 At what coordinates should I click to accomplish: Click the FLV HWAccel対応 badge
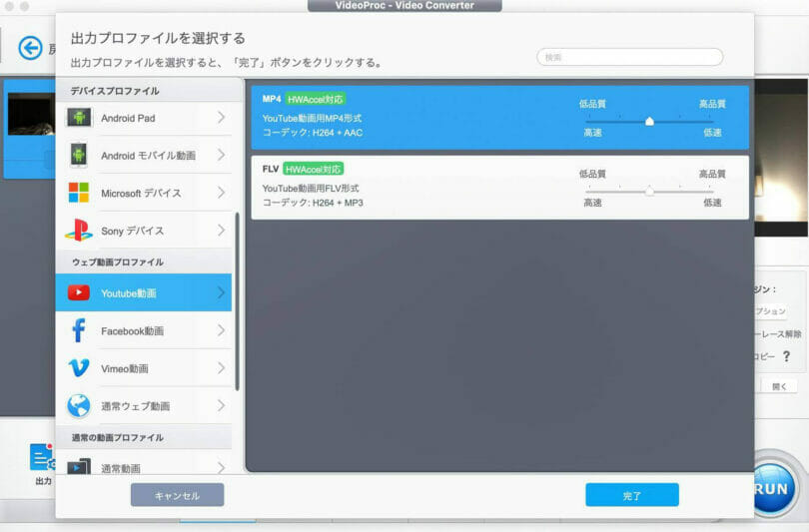pos(314,169)
